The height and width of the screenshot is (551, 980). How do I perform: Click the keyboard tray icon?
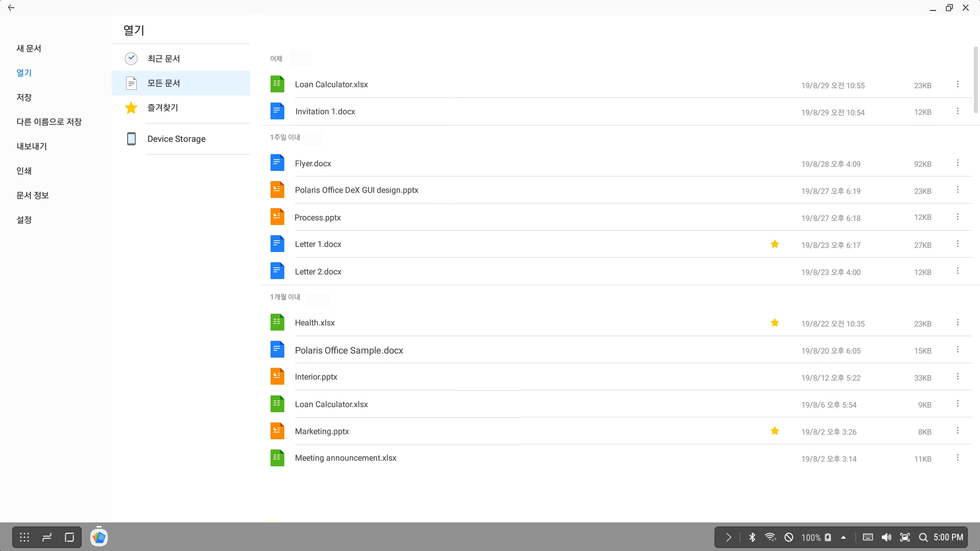click(x=868, y=537)
